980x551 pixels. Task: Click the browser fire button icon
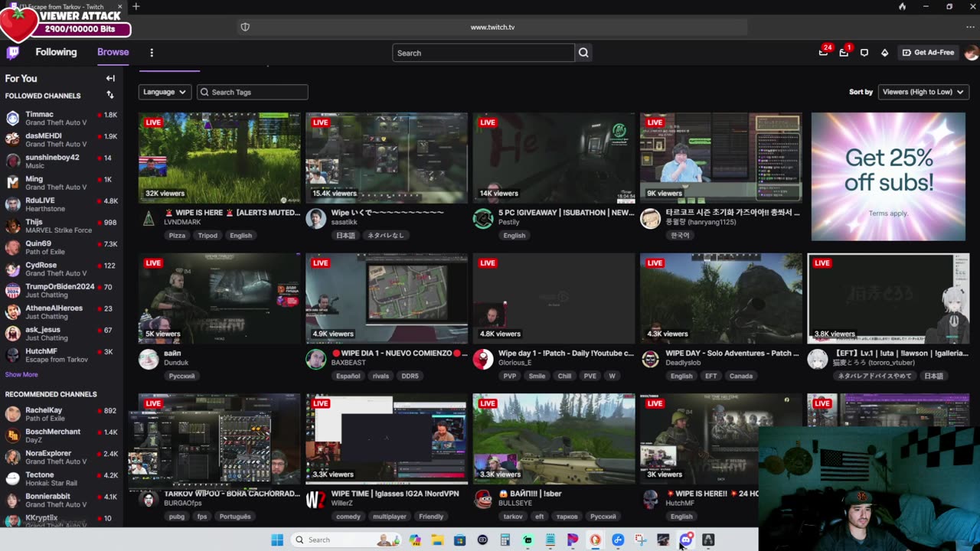click(902, 7)
